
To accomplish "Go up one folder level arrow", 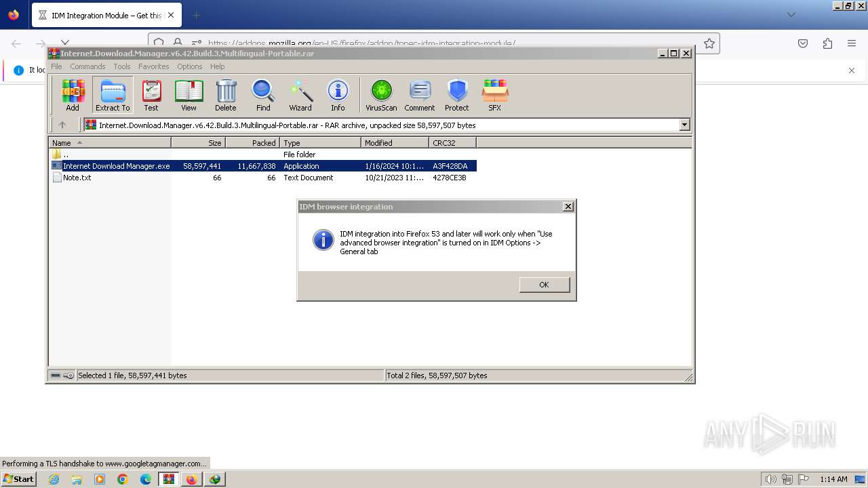I will click(x=62, y=125).
